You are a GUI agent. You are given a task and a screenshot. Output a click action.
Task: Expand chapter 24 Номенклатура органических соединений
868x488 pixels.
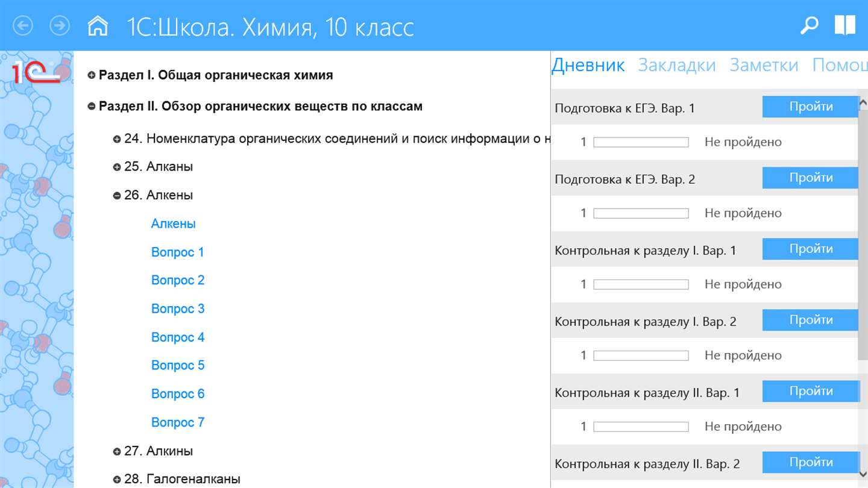pyautogui.click(x=117, y=139)
